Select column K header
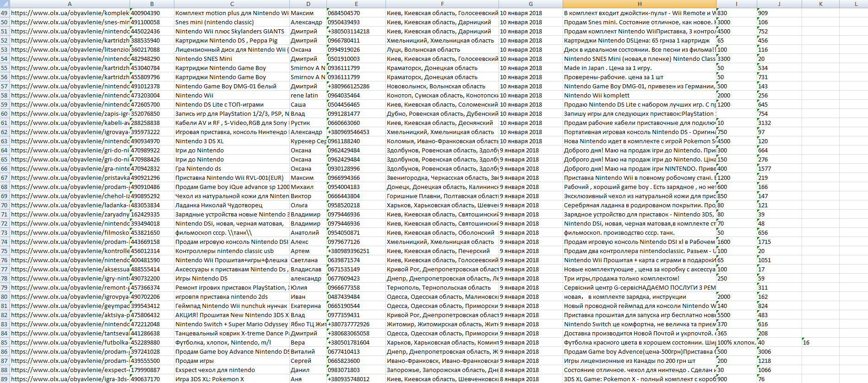This screenshot has width=868, height=383. pyautogui.click(x=821, y=4)
